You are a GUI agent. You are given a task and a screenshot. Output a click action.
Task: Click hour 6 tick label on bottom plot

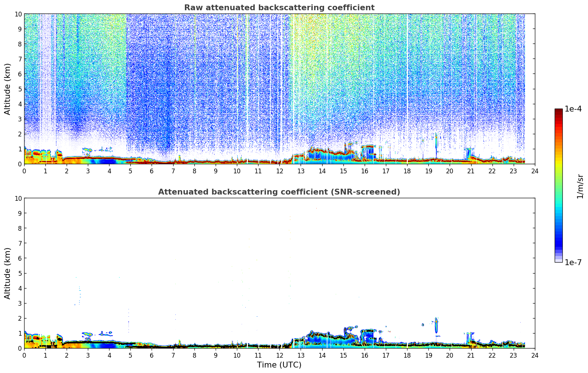pyautogui.click(x=152, y=355)
